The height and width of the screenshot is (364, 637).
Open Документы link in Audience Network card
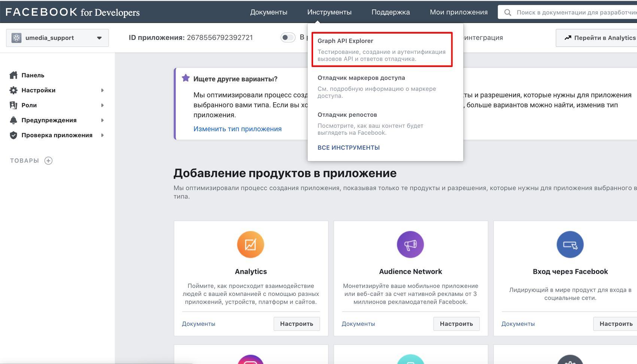tap(358, 324)
